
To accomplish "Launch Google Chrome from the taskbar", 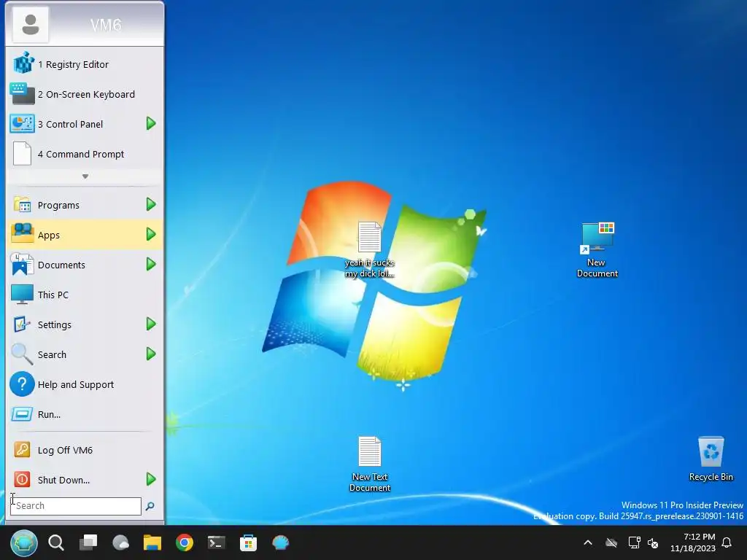I will pyautogui.click(x=185, y=542).
